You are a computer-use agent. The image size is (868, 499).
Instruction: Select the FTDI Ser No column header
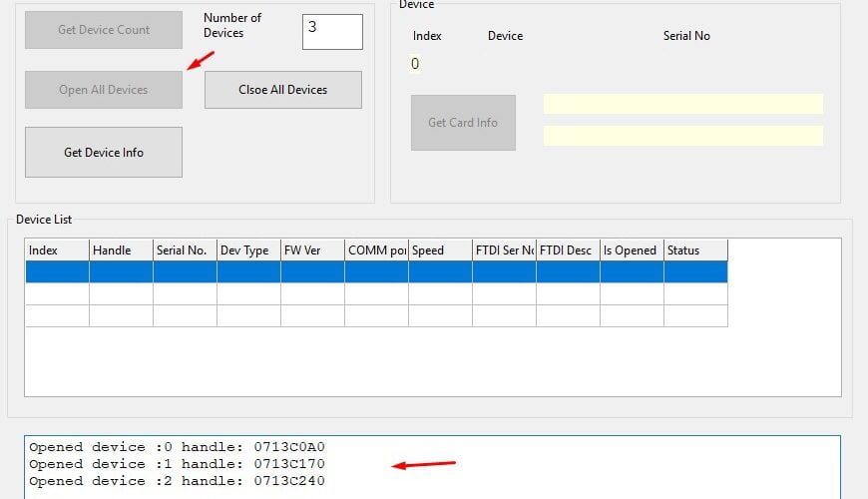[x=504, y=250]
